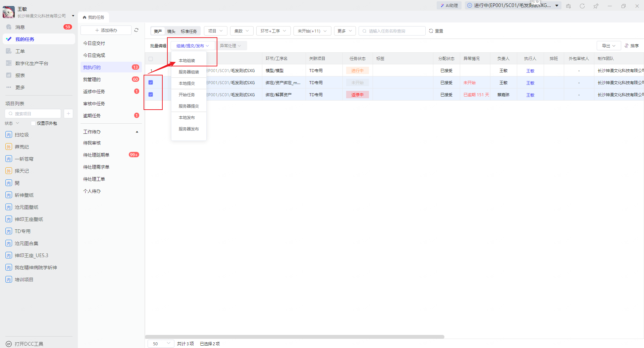Open the 打开DCC工具 launcher icon

pos(9,344)
